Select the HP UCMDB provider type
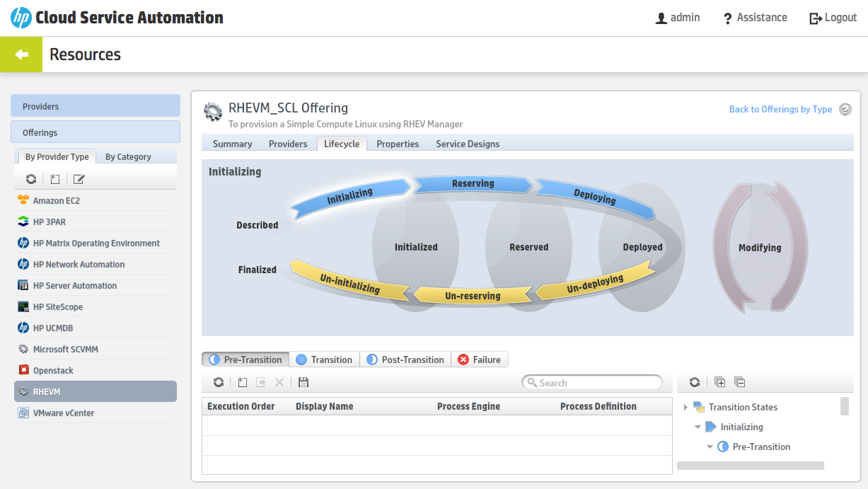 click(95, 328)
